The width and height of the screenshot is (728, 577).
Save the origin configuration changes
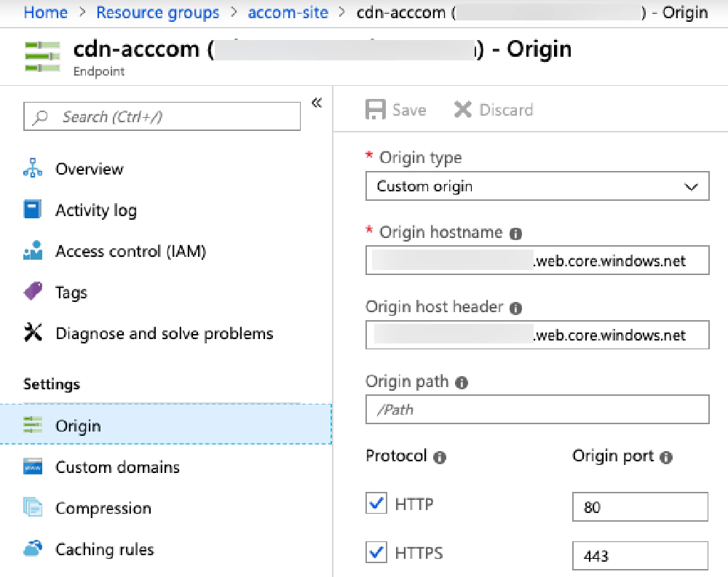[x=396, y=109]
